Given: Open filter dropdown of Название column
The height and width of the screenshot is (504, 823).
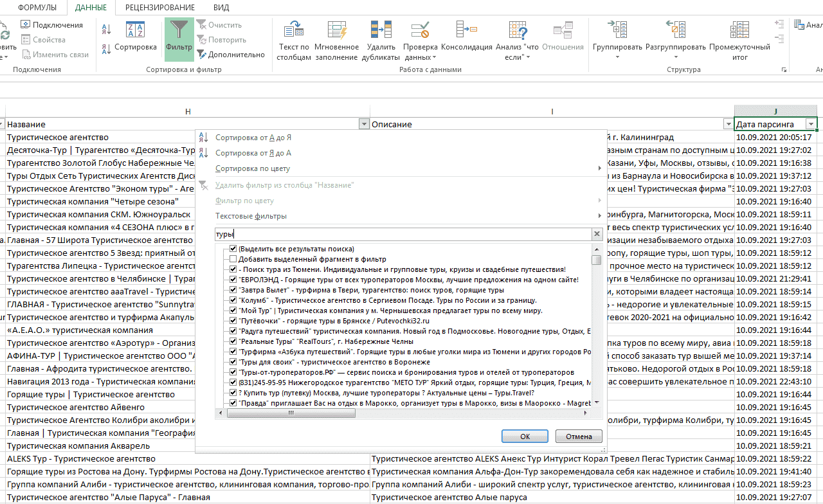Looking at the screenshot, I should pyautogui.click(x=364, y=124).
